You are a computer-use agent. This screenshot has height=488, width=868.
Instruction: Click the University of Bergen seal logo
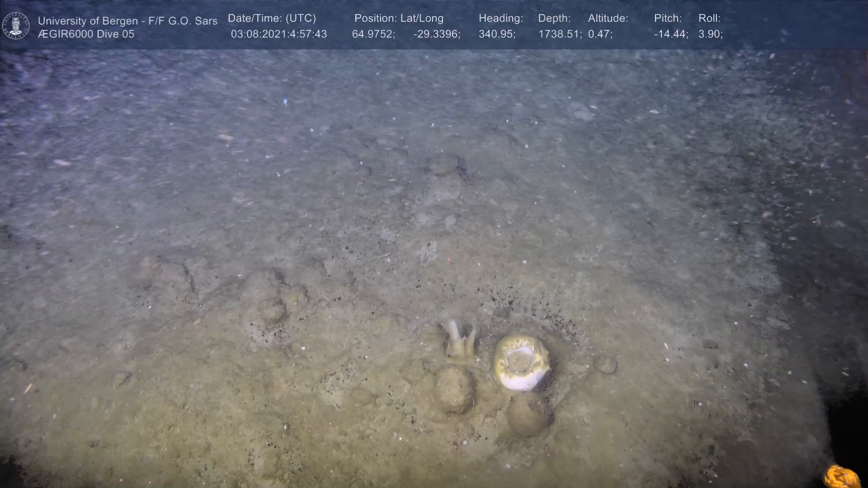tap(16, 26)
